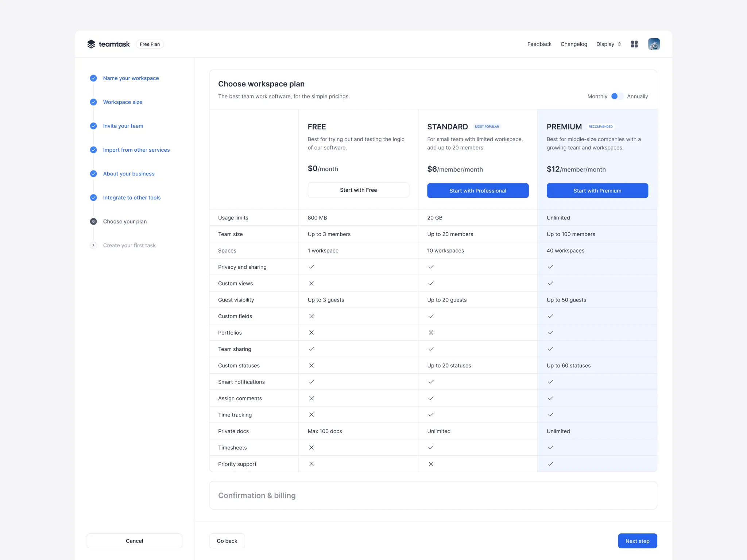Expand the Display dropdown

click(x=608, y=44)
